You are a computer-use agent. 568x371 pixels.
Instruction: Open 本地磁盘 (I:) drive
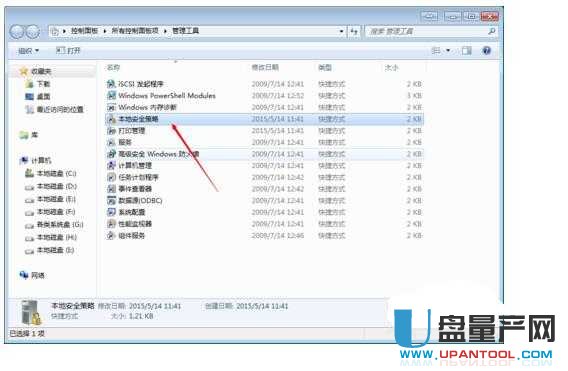pyautogui.click(x=55, y=250)
